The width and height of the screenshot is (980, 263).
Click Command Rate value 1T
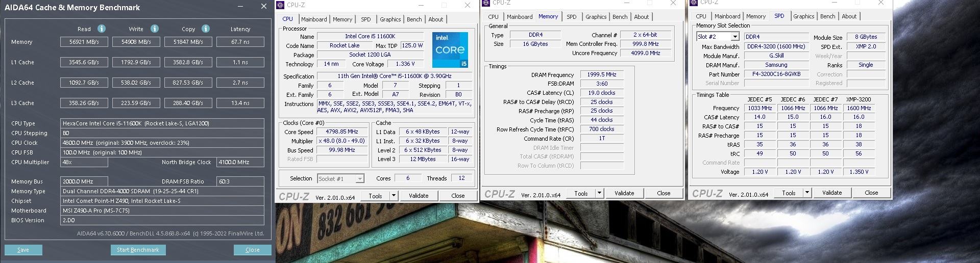coord(602,138)
